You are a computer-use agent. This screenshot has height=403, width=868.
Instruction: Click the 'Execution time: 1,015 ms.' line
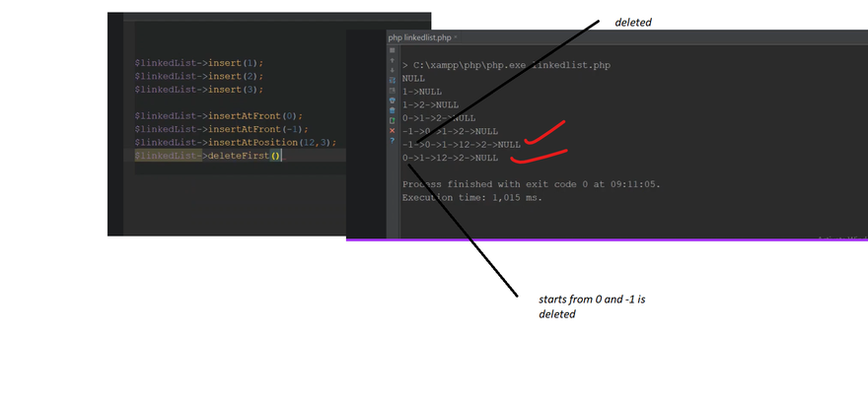(471, 197)
